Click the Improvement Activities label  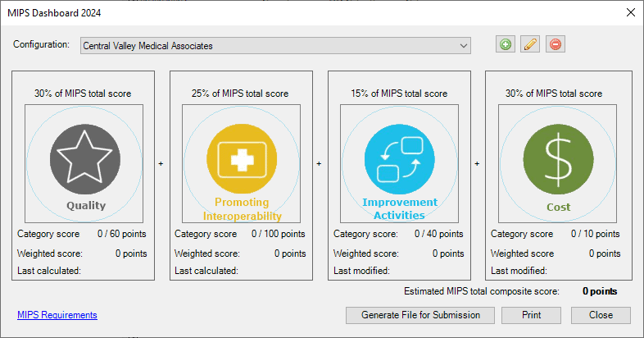tap(400, 208)
